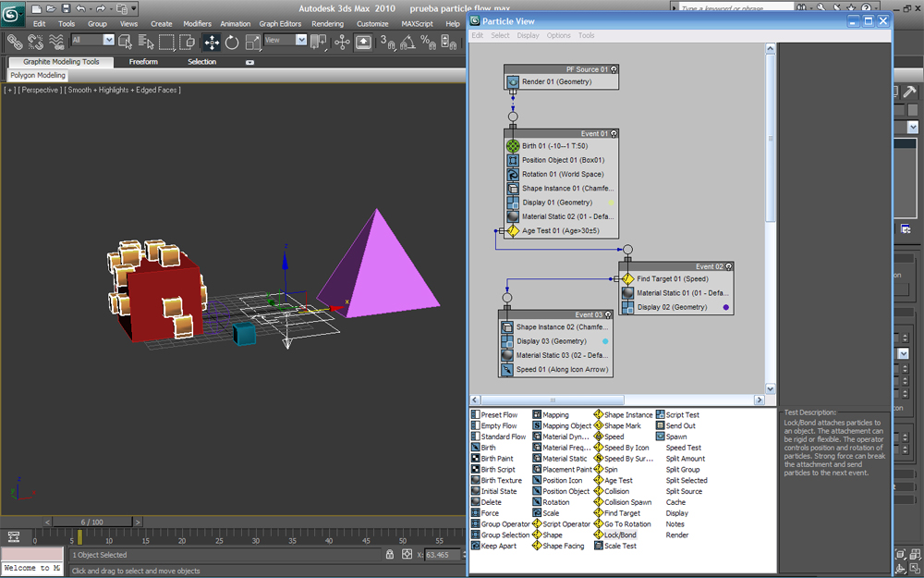Pick the Select Object arrow tool
Viewport: 924px width, 578px height.
click(x=125, y=42)
